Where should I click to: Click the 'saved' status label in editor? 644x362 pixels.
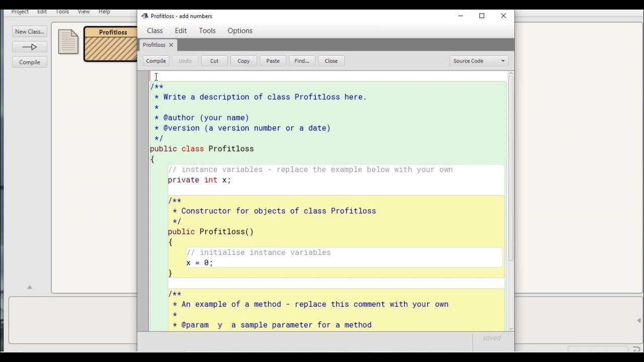click(492, 338)
